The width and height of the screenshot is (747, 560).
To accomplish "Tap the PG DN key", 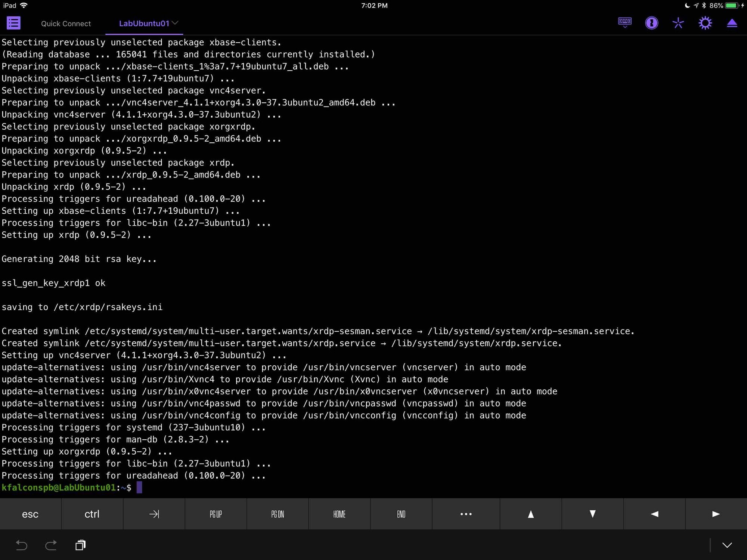I will 278,514.
